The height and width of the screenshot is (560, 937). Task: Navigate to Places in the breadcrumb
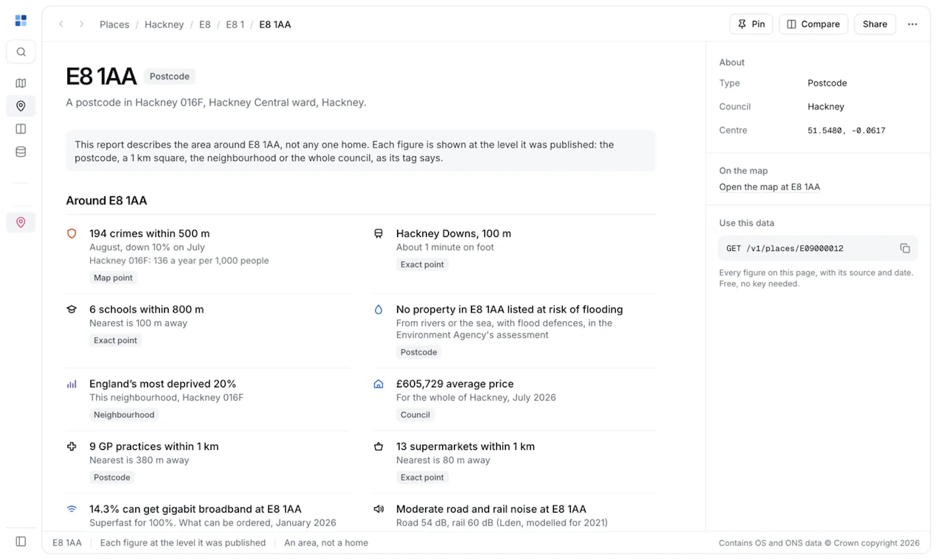[114, 25]
